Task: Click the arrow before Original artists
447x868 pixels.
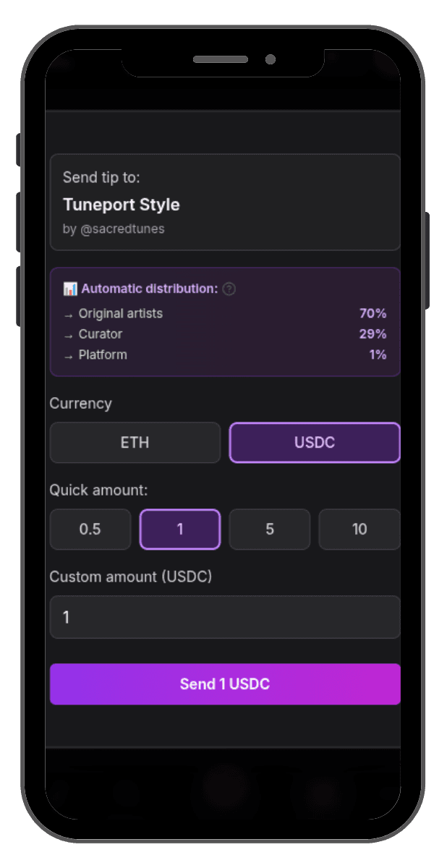Action: coord(68,314)
